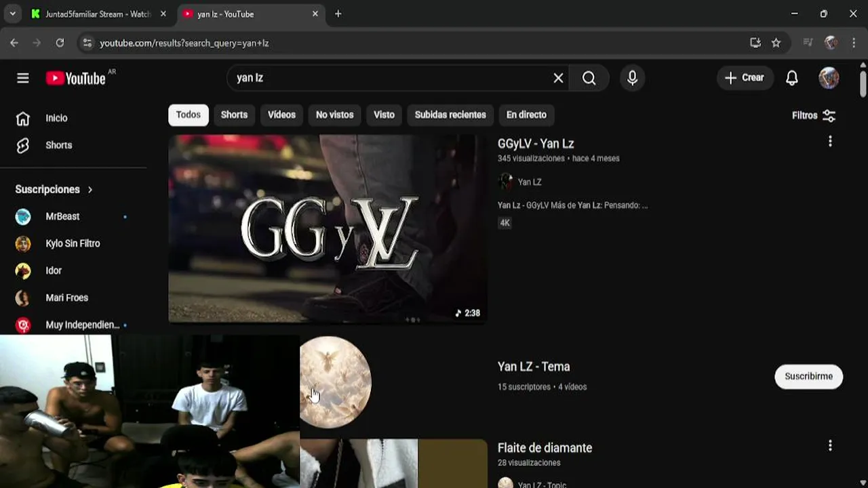Open the install/cast icon in address bar
This screenshot has height=488, width=868.
click(x=755, y=43)
